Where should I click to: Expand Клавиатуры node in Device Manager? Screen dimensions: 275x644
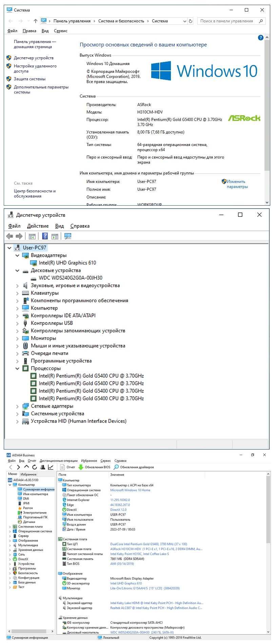tap(17, 293)
